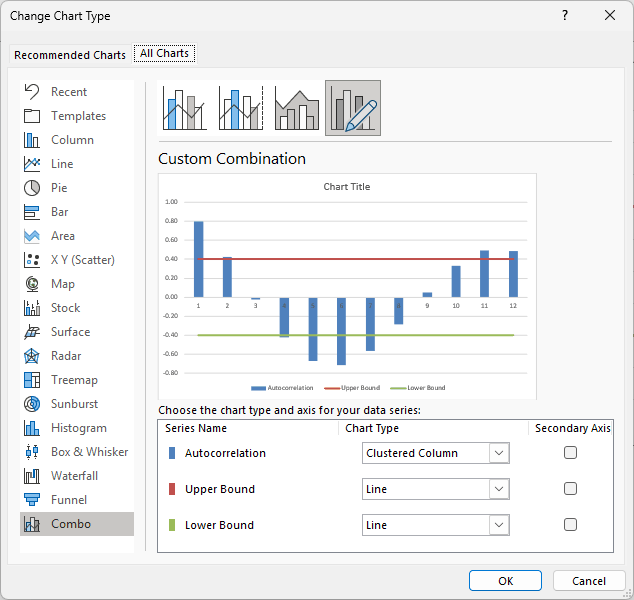Switch to the All Charts tab
Image resolution: width=634 pixels, height=600 pixels.
click(164, 53)
